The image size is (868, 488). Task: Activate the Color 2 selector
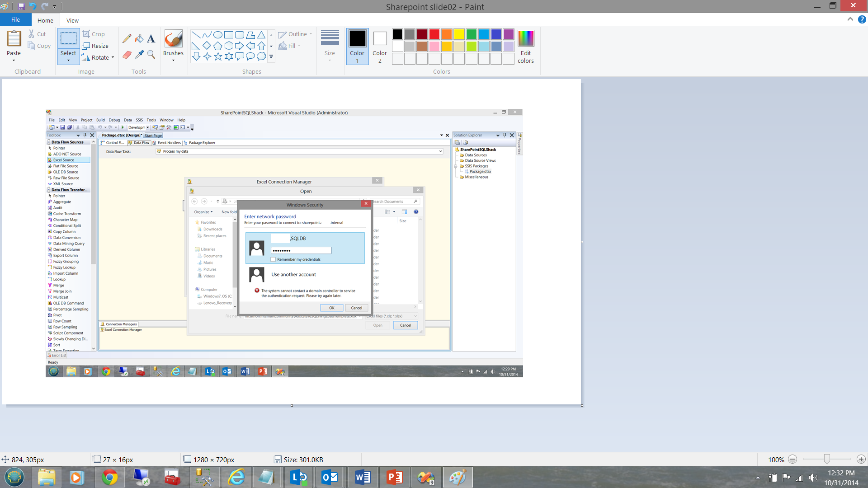click(x=380, y=46)
